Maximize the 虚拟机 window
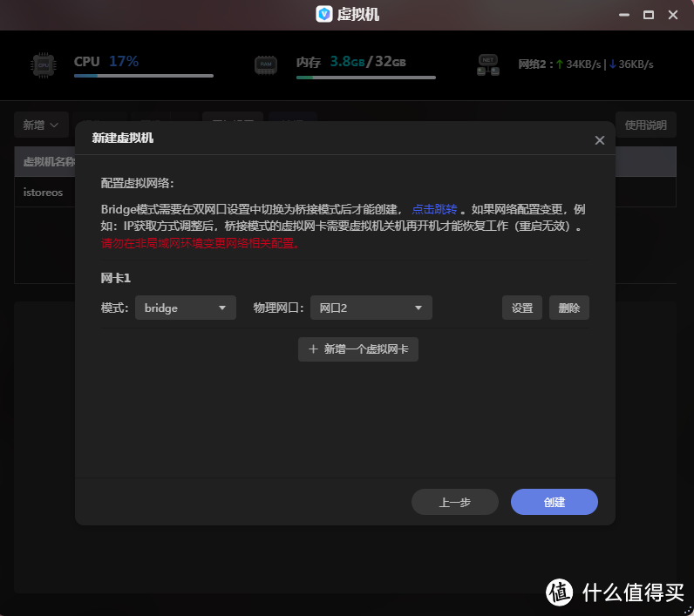 click(x=649, y=15)
